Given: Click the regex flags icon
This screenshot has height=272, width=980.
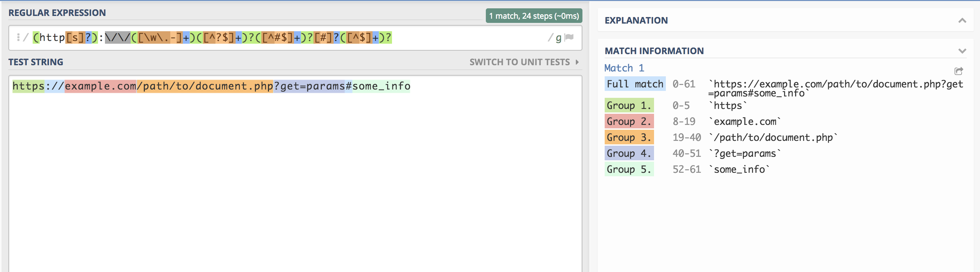Looking at the screenshot, I should [569, 37].
